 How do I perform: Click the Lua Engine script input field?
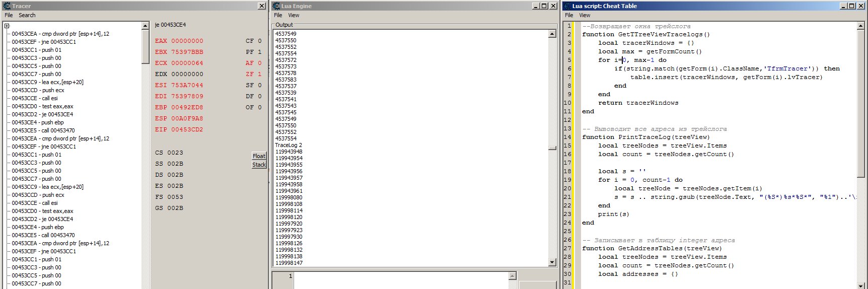coord(401,280)
